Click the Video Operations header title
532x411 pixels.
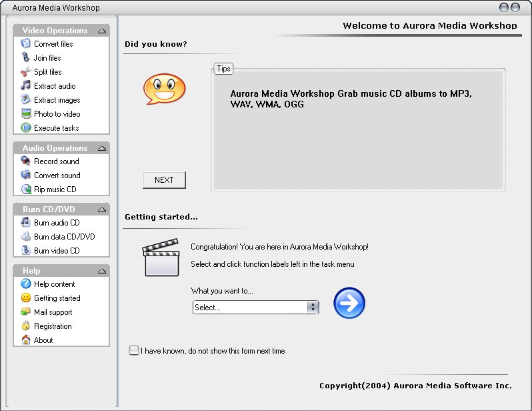(55, 31)
